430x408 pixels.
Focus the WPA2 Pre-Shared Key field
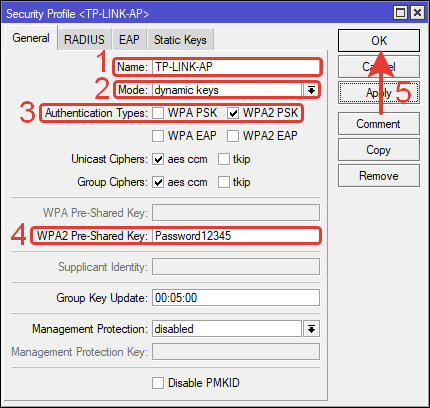236,236
